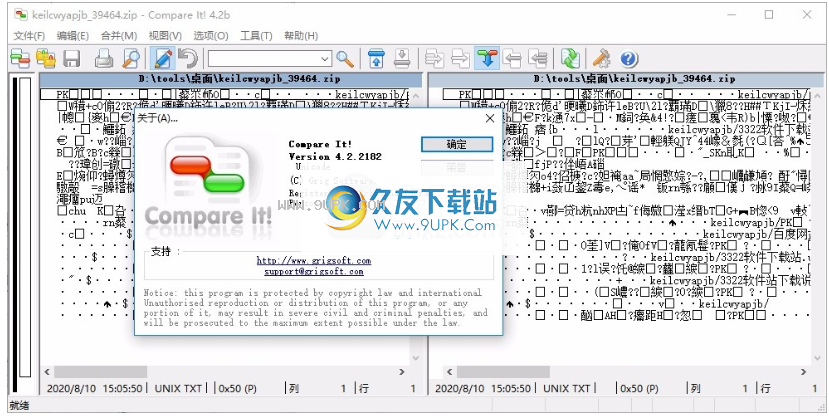
Task: Open the 工具(T) menu
Action: pyautogui.click(x=256, y=36)
